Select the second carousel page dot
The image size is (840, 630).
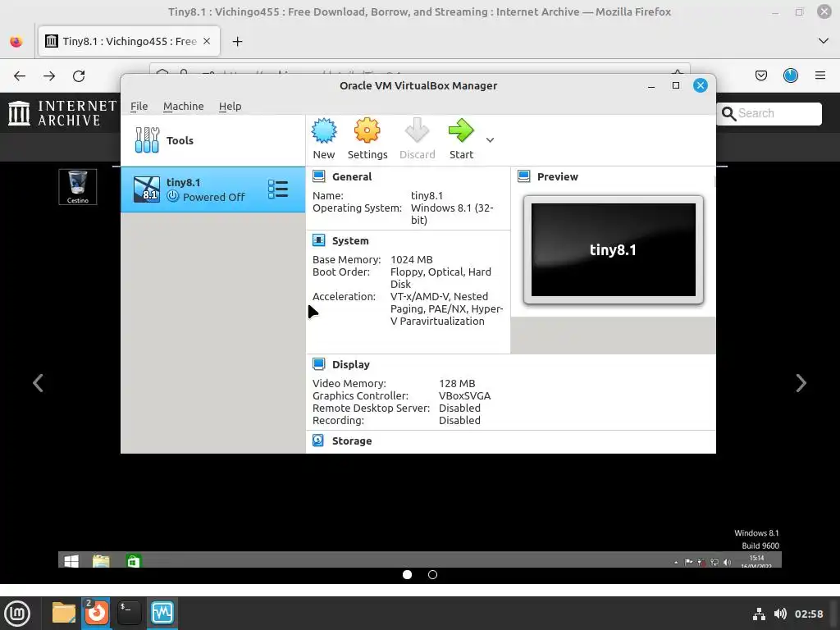point(433,575)
